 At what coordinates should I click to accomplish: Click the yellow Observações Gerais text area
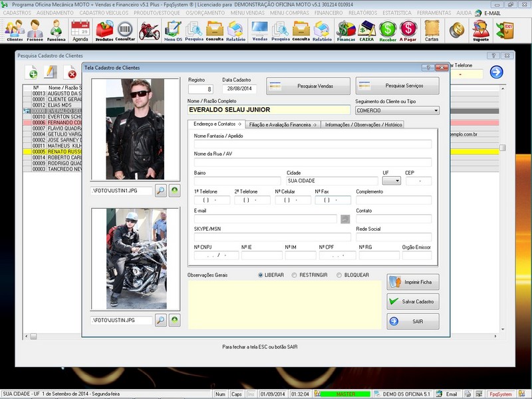(x=284, y=304)
